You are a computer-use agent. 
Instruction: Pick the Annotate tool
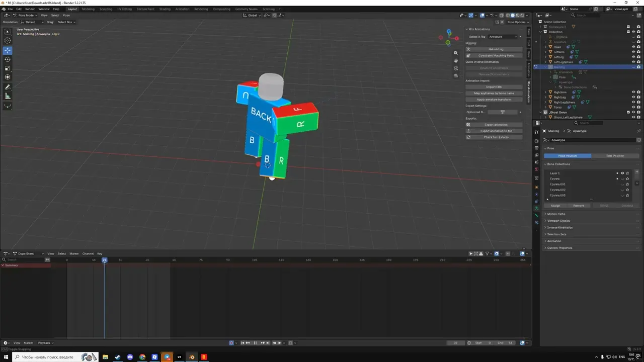(8, 87)
